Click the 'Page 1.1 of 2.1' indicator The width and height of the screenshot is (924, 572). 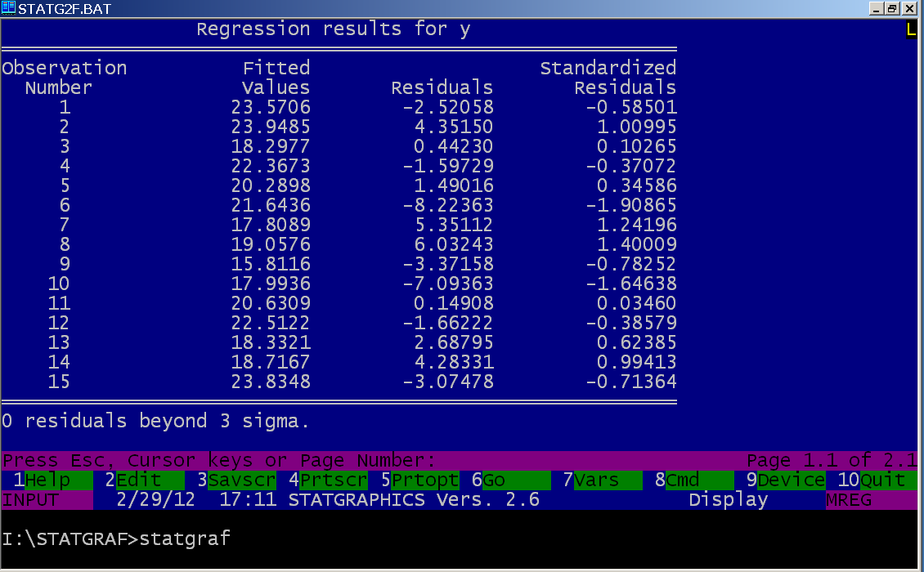[832, 460]
